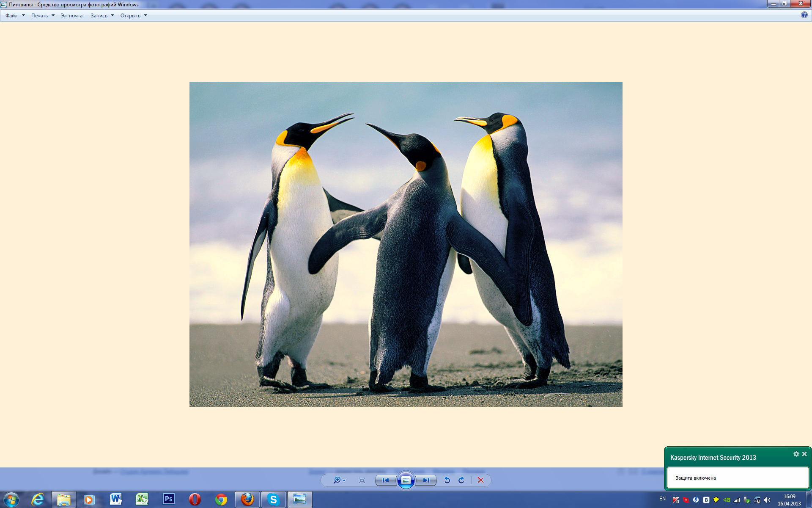Start the slide show
This screenshot has width=812, height=508.
coord(406,480)
